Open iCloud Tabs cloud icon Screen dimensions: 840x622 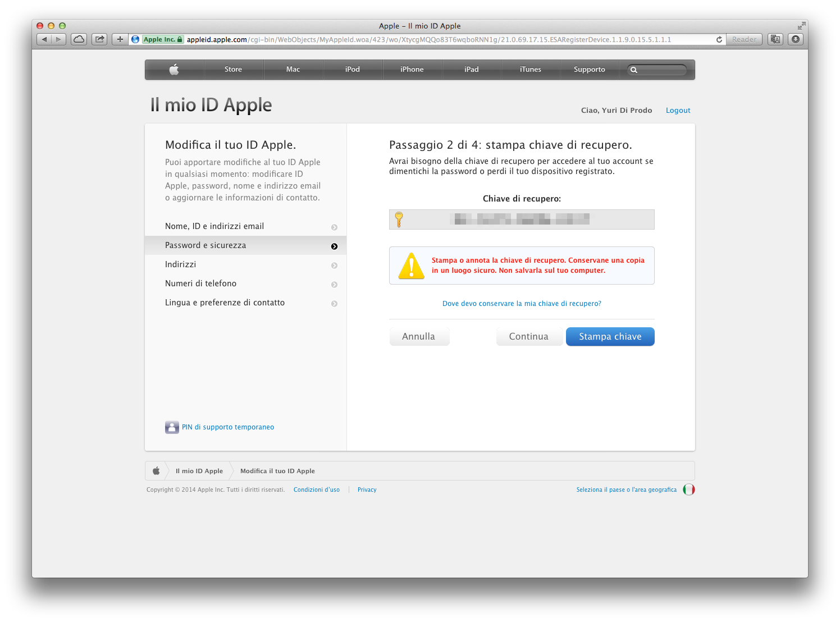(x=79, y=39)
